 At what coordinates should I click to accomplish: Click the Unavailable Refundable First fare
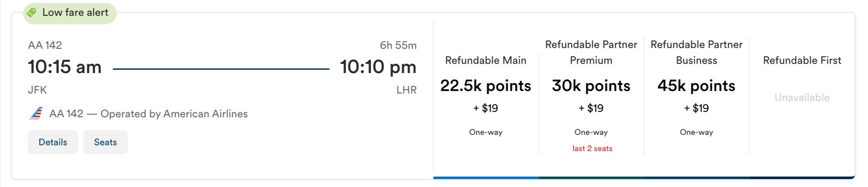pyautogui.click(x=802, y=98)
